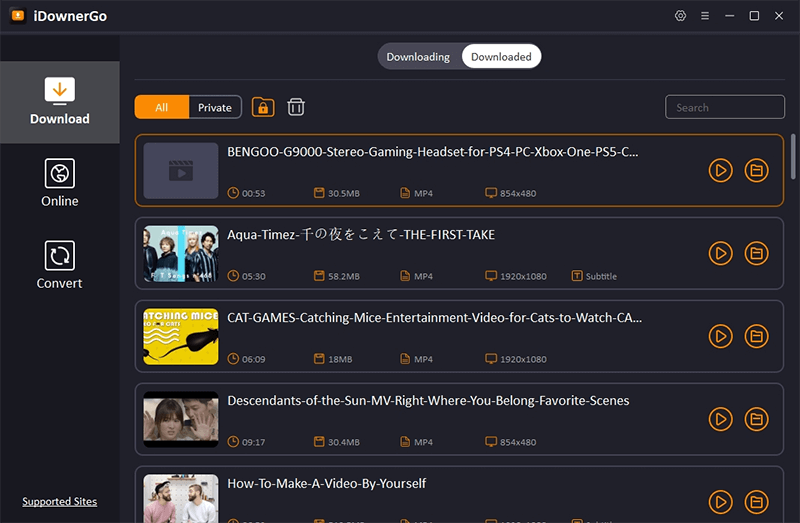
Task: Play the Aqua-Timez video
Action: tap(720, 254)
